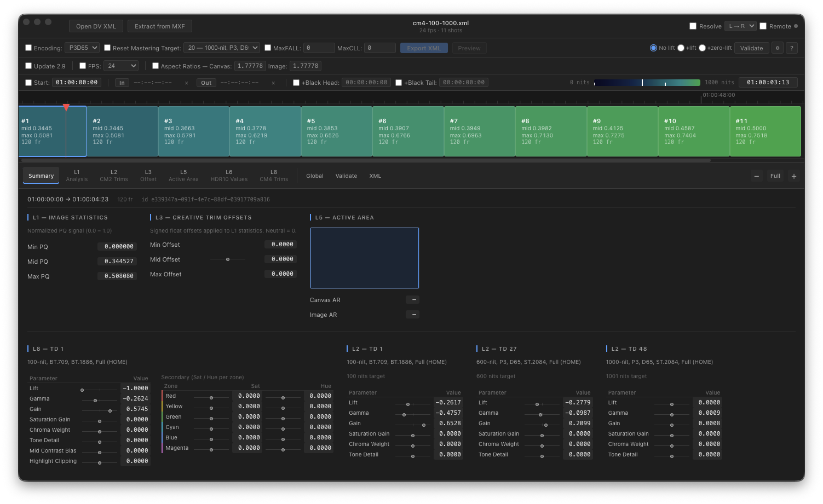Image resolution: width=823 pixels, height=504 pixels.
Task: Open the XML tab
Action: pos(375,176)
